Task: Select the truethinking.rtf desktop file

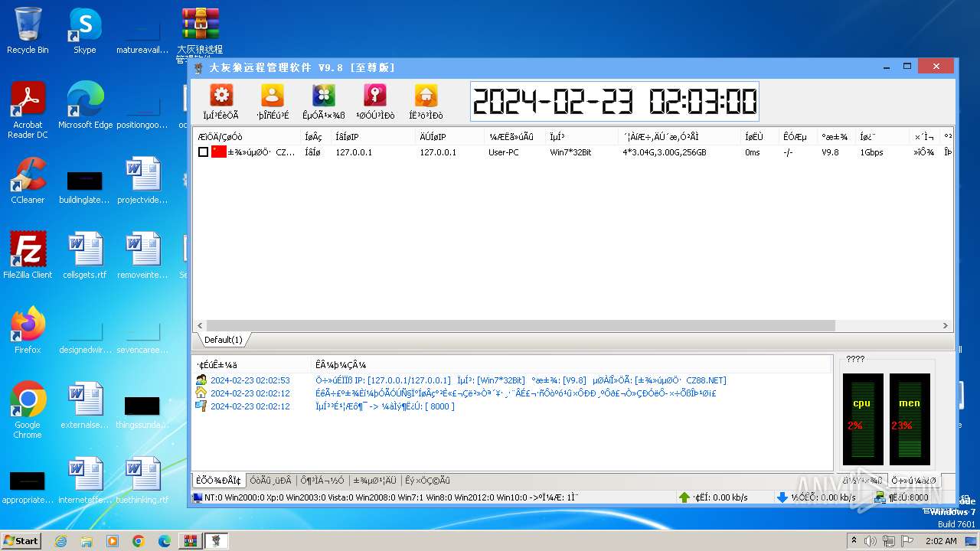Action: click(142, 481)
